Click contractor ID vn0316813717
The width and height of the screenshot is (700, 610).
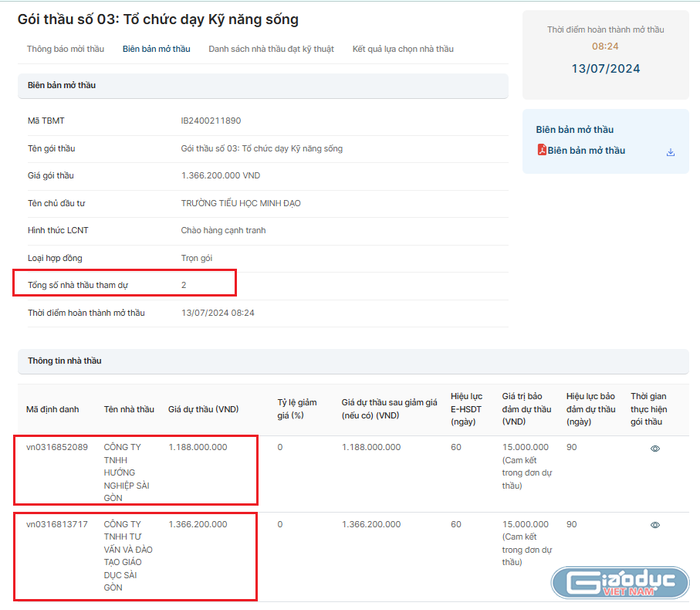click(57, 524)
